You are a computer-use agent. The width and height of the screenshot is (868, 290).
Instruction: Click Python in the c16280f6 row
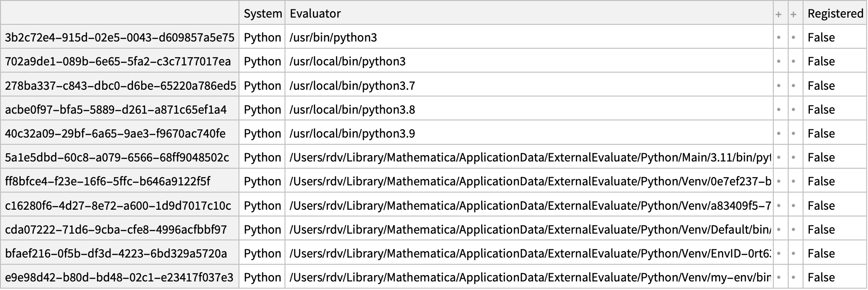262,206
